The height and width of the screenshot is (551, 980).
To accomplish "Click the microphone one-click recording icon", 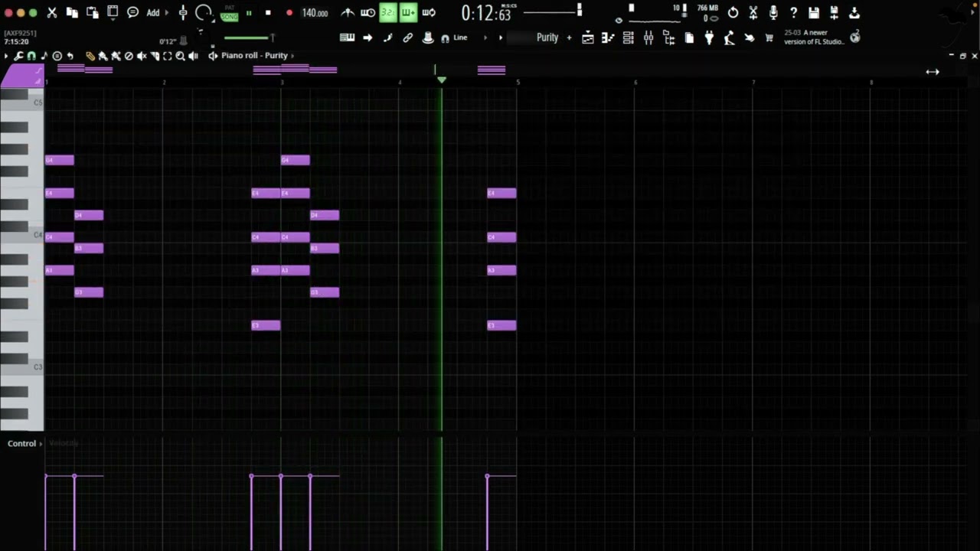I will [x=773, y=13].
